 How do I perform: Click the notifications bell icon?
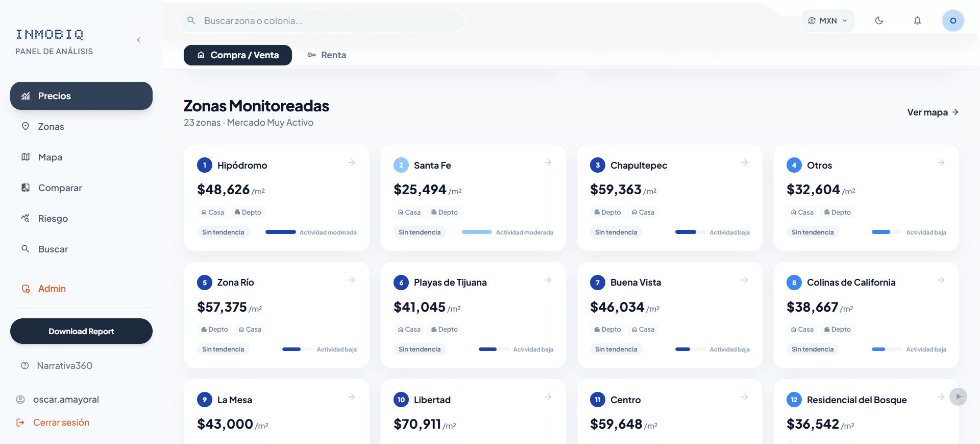(917, 21)
